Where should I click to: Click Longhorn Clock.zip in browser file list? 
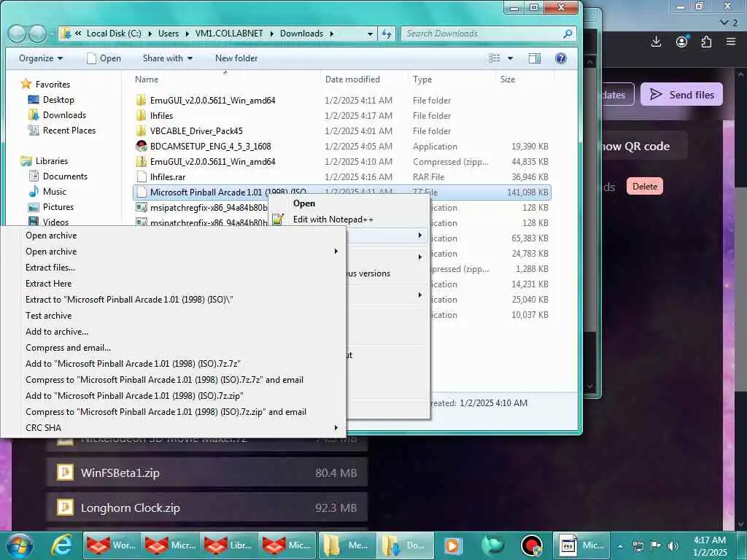click(206, 507)
